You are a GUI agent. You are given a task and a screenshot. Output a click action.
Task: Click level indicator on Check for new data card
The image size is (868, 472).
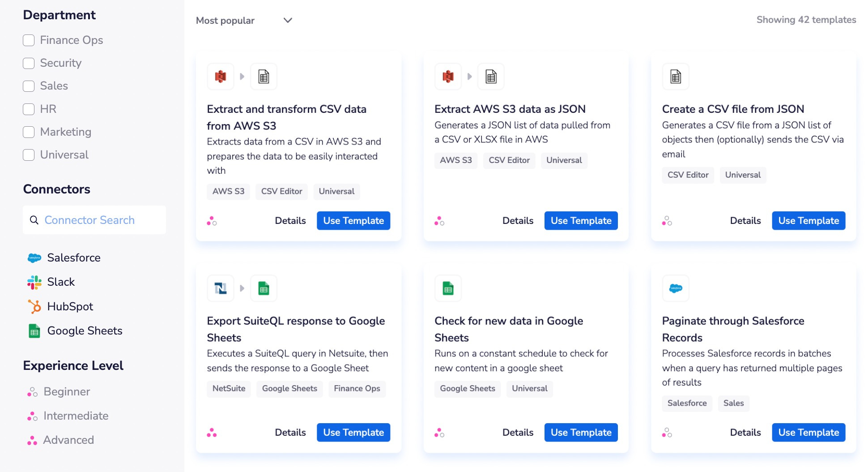439,433
